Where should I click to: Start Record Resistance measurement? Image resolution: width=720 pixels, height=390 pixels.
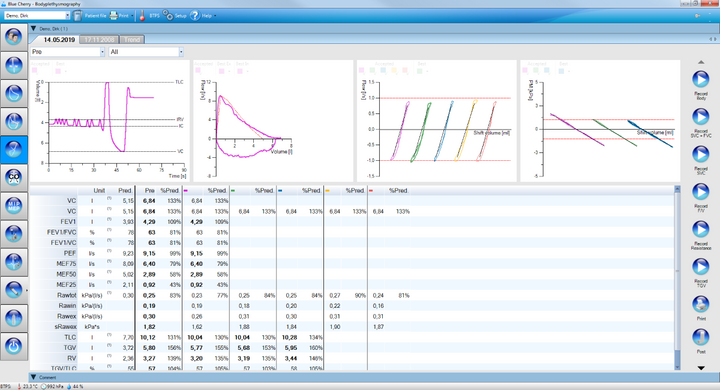701,229
